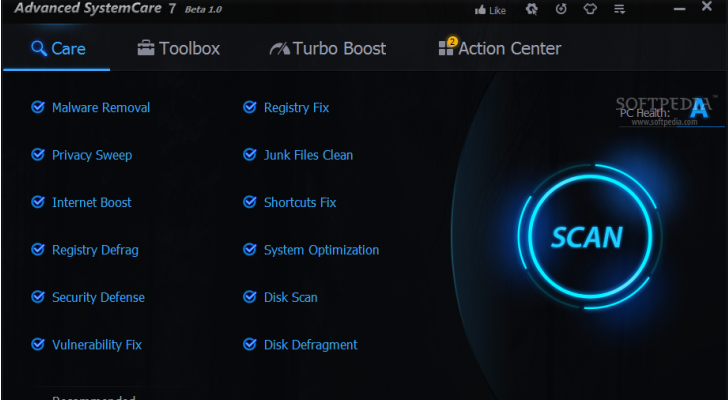The image size is (728, 400).
Task: Minimize the Advanced SystemCare window
Action: coord(679,9)
